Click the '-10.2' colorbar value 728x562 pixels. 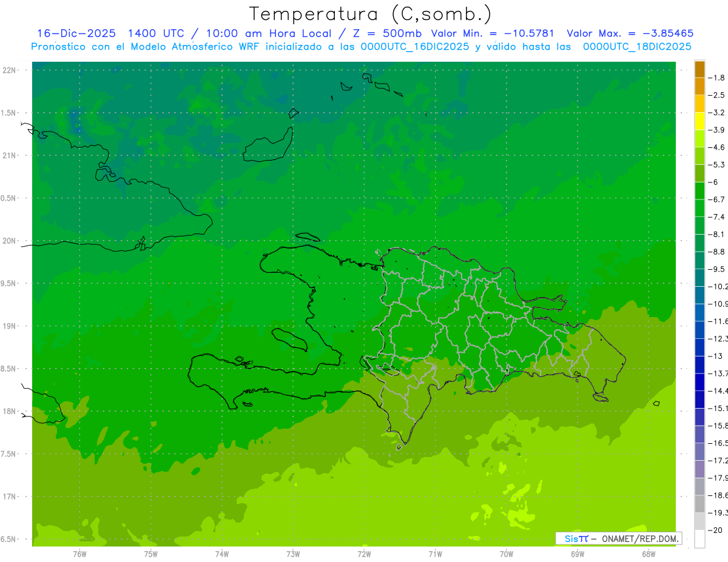click(718, 286)
